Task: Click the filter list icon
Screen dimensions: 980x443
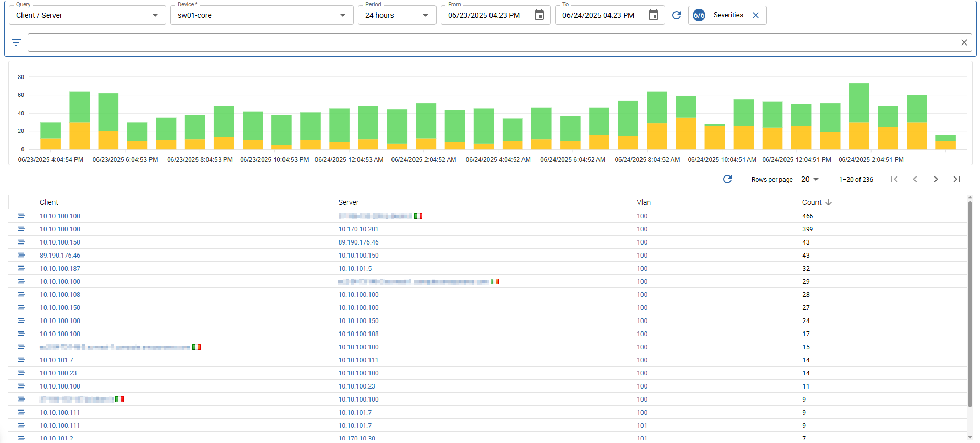Action: pyautogui.click(x=16, y=42)
